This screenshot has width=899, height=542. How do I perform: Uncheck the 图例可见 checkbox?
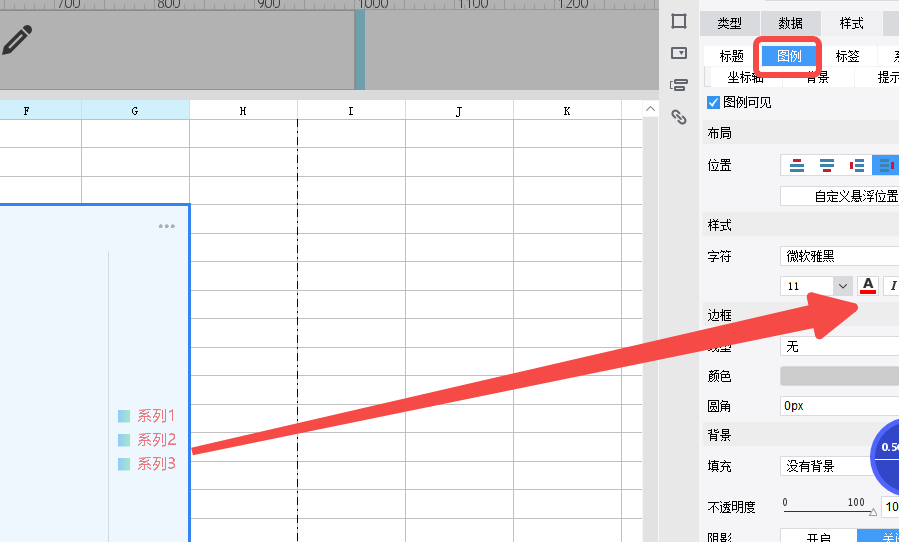[x=713, y=103]
